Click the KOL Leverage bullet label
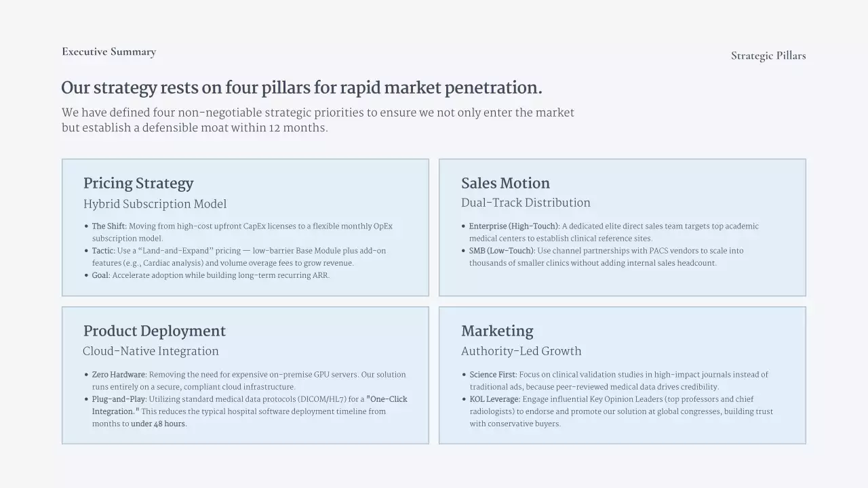The width and height of the screenshot is (868, 488). pos(495,399)
